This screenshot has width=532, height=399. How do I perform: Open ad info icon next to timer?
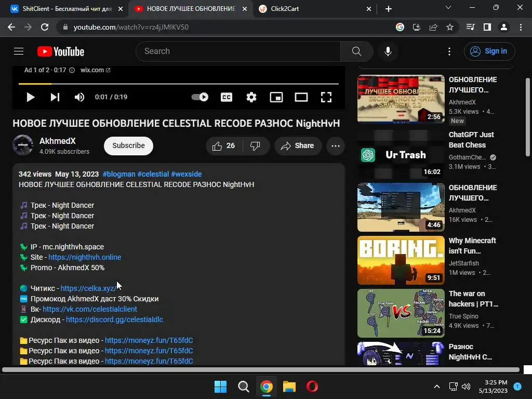(72, 70)
